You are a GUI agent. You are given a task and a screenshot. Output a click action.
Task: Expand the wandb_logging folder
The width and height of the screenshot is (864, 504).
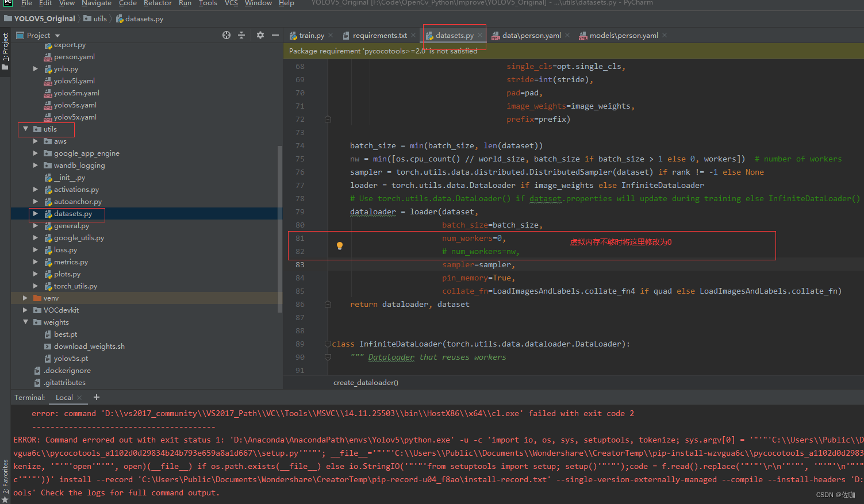(36, 166)
